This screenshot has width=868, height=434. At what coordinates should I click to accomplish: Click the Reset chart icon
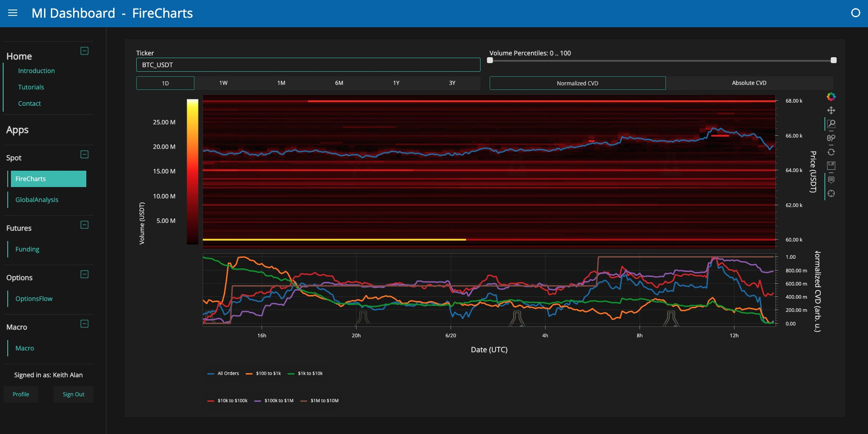tap(831, 152)
